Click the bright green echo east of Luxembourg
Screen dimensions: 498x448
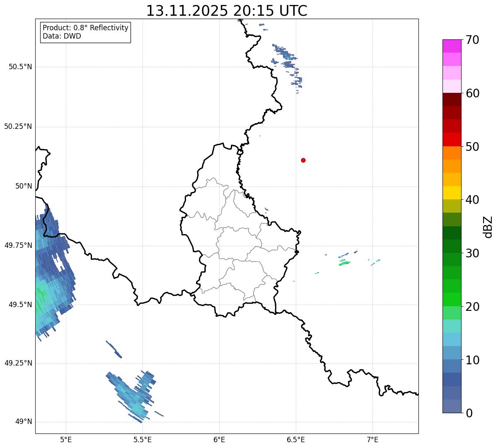coord(344,263)
